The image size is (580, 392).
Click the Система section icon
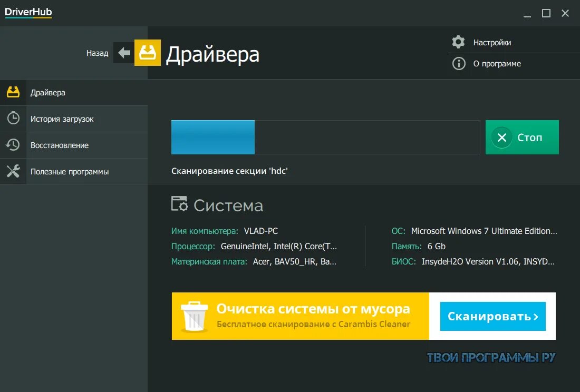point(179,204)
